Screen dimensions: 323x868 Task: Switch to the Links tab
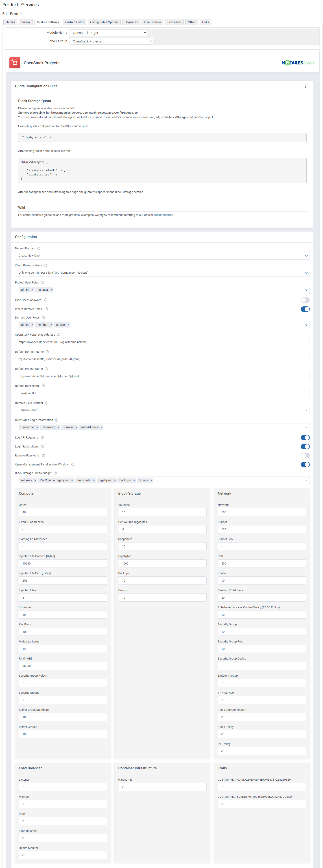coord(205,22)
